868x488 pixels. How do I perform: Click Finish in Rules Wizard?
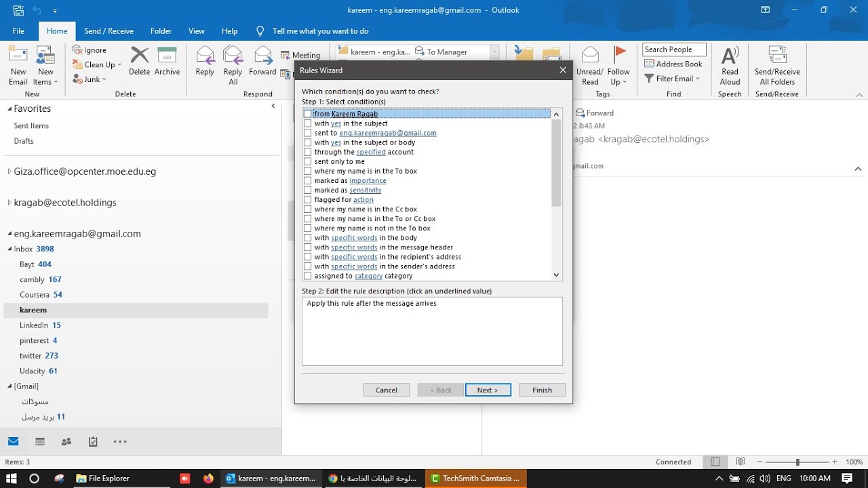coord(542,390)
